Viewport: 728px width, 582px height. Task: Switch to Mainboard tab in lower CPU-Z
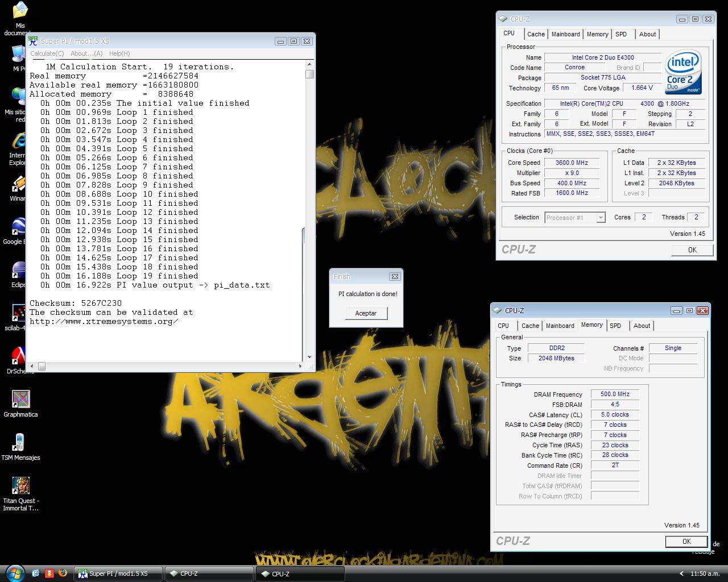tap(560, 326)
